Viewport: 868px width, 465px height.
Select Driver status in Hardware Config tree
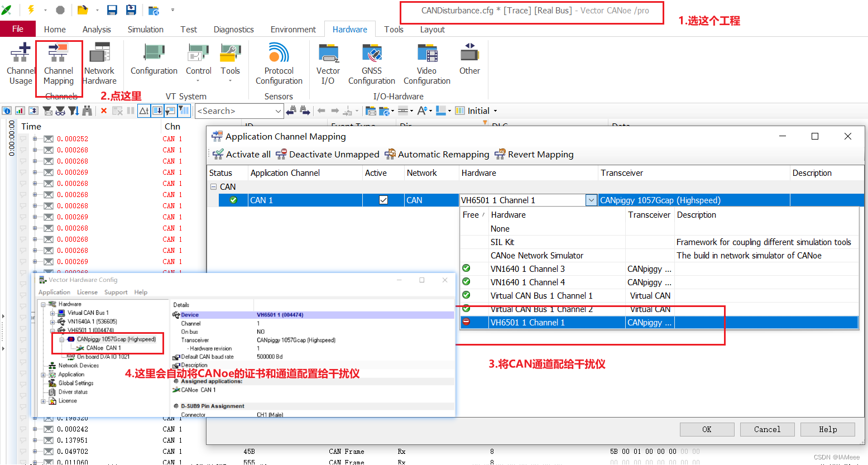(73, 392)
